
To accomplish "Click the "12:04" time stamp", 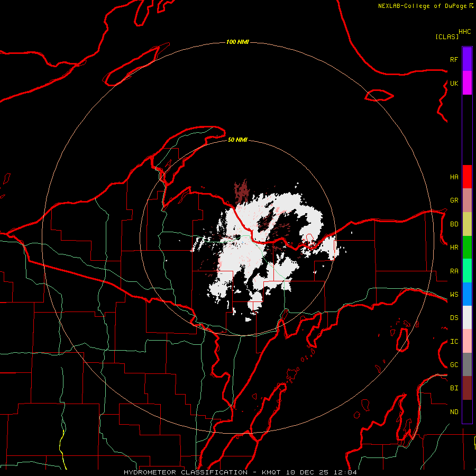I will (x=345, y=472).
